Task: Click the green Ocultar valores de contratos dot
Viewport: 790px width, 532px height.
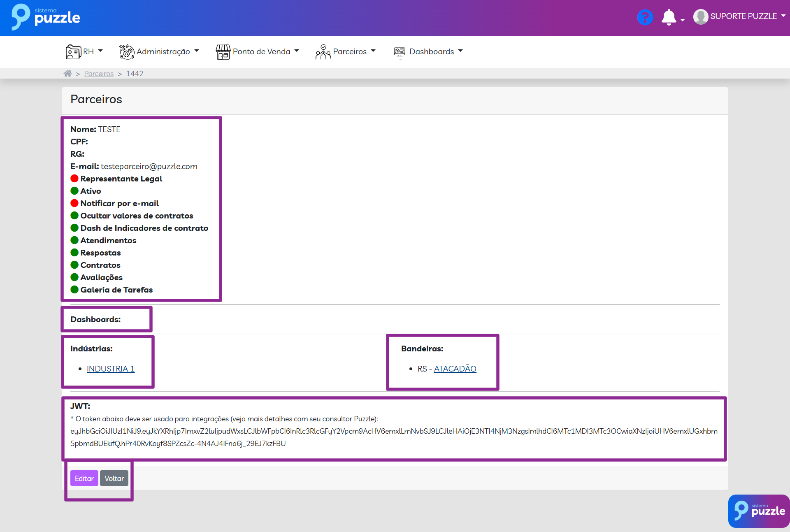Action: 74,216
